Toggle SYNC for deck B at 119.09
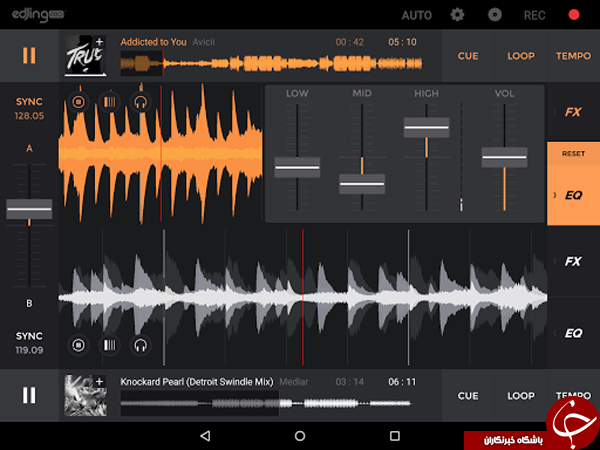This screenshot has width=600, height=450. point(29,343)
